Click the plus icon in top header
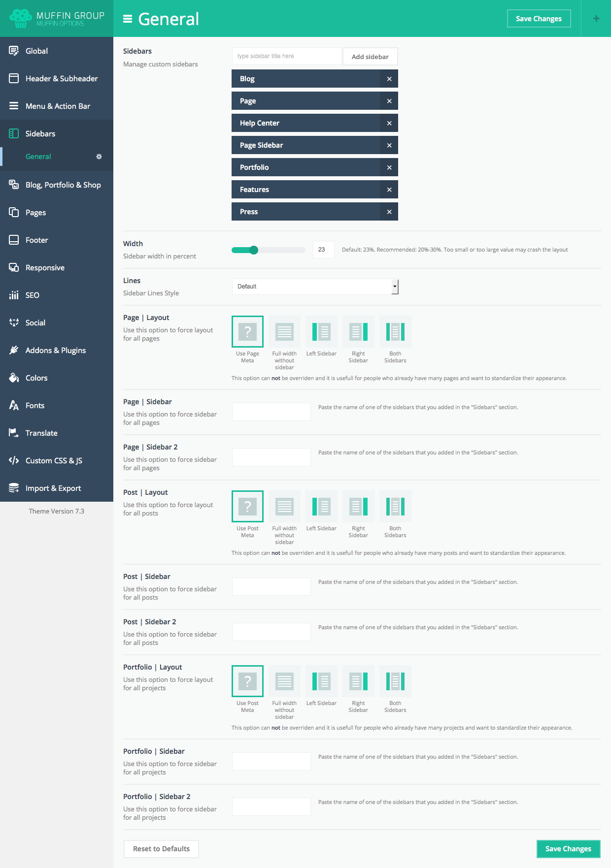 tap(596, 19)
